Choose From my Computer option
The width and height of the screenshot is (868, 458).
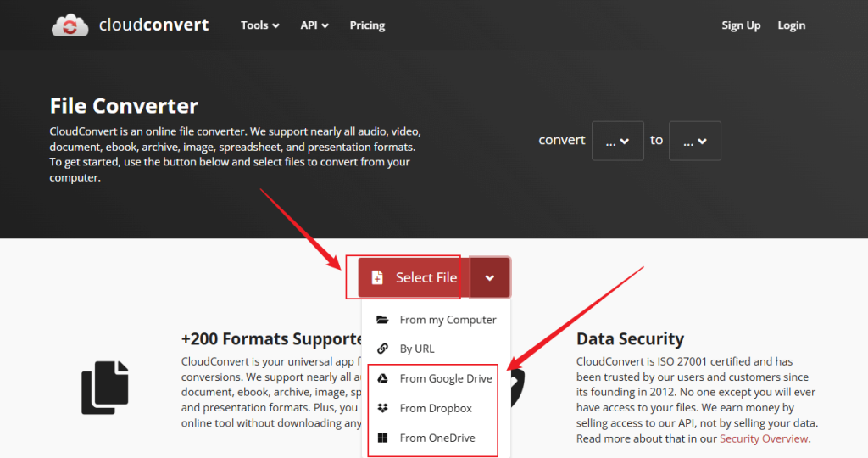point(436,320)
